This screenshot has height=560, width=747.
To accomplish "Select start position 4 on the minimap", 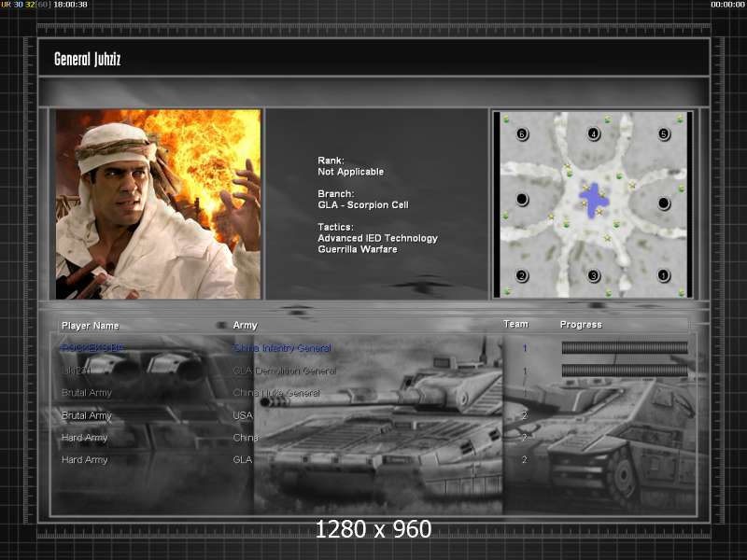I will [593, 133].
